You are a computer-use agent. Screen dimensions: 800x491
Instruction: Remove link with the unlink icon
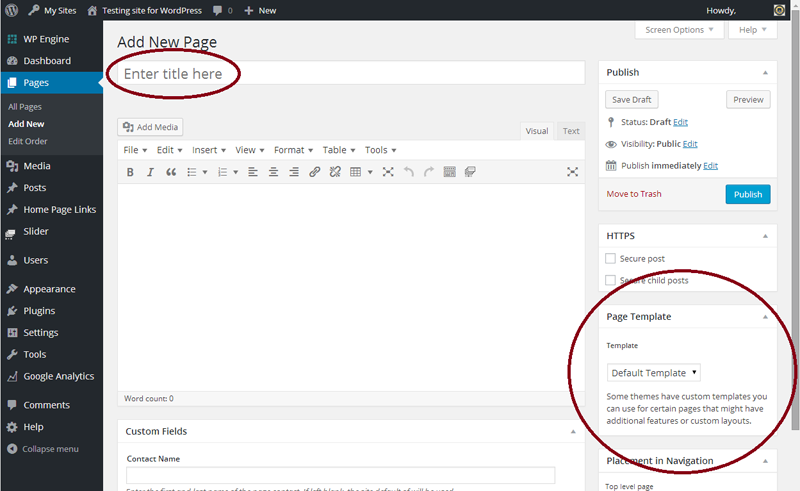(335, 172)
